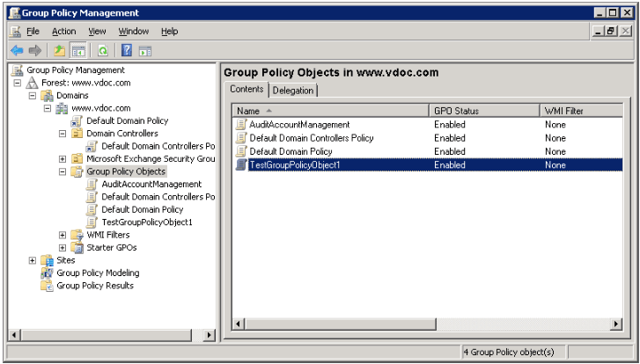Open Help via the question mark icon
This screenshot has height=364, width=640.
(x=127, y=50)
